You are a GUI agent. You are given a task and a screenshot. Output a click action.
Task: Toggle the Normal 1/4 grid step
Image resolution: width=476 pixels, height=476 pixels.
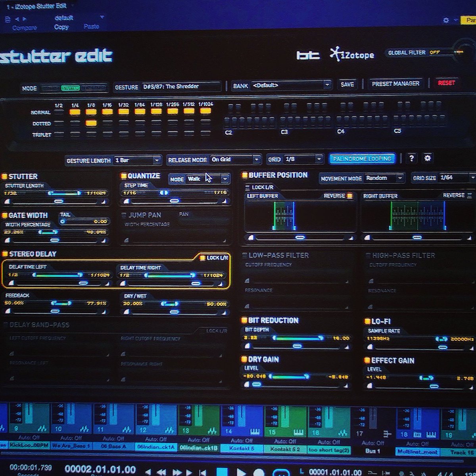tap(75, 112)
